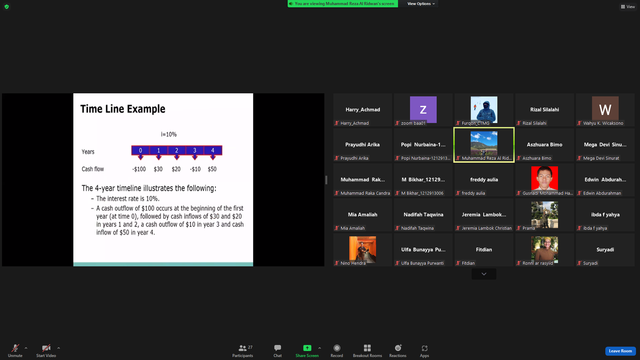
Task: Click the Unmute microphone icon
Action: [x=15, y=348]
